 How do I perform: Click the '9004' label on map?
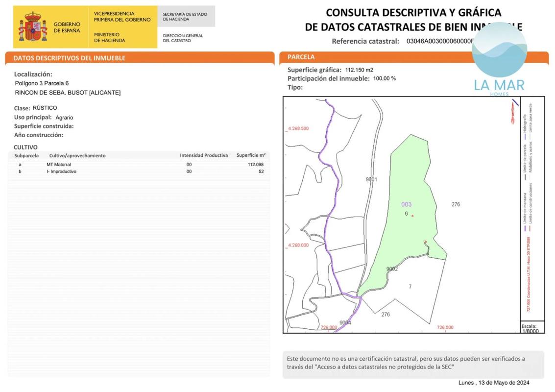pos(345,322)
